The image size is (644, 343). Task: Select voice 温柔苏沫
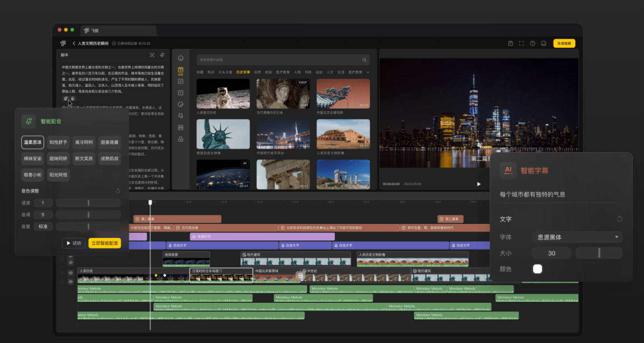pyautogui.click(x=33, y=142)
